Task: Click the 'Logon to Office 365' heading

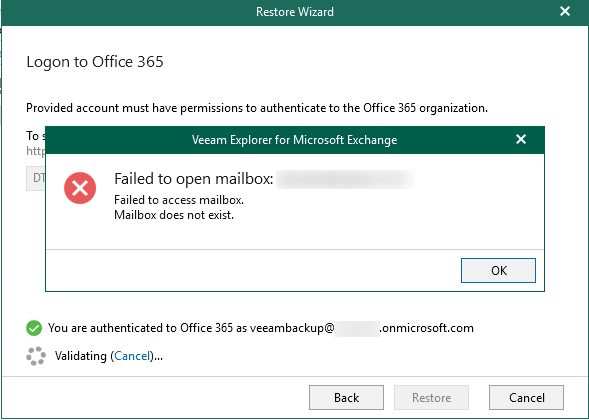Action: (x=95, y=62)
